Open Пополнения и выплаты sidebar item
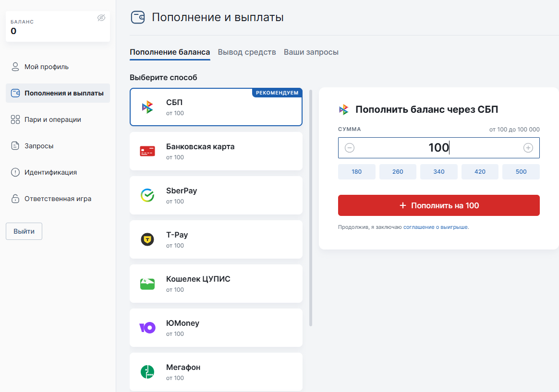Viewport: 559px width, 392px height. [x=58, y=93]
